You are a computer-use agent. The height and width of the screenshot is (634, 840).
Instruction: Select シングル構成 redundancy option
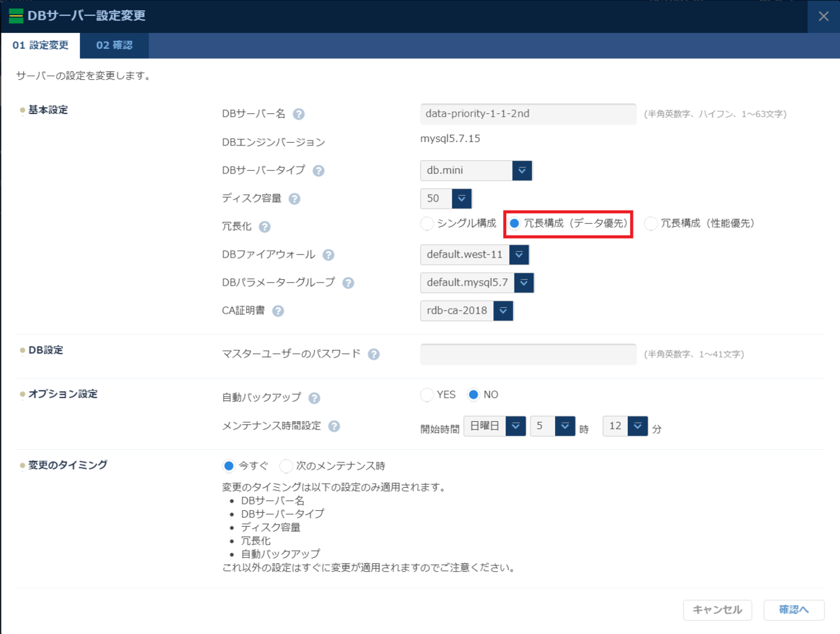[x=427, y=224]
